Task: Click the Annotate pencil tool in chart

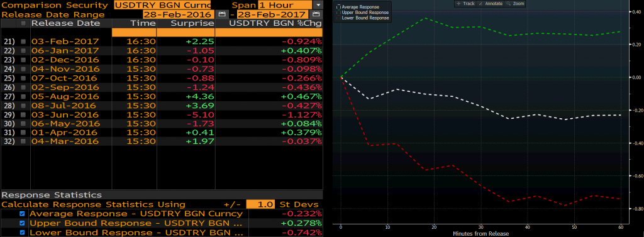Action: (x=491, y=3)
